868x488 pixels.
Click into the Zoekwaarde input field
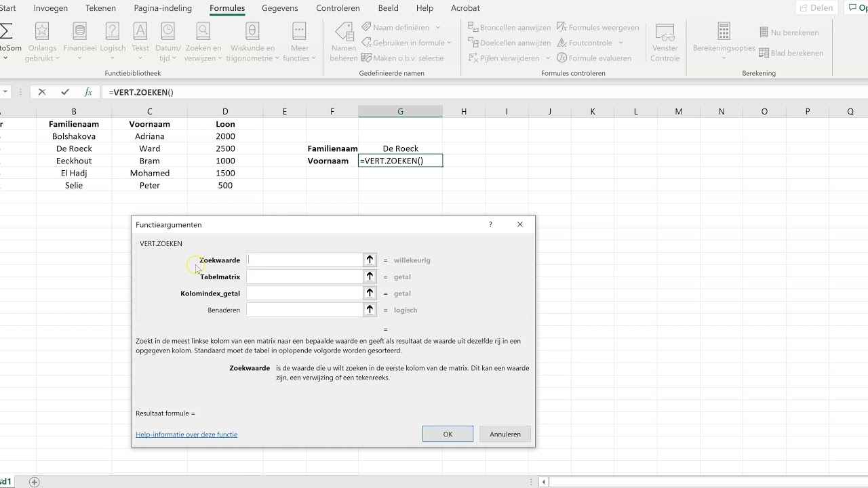(x=304, y=260)
